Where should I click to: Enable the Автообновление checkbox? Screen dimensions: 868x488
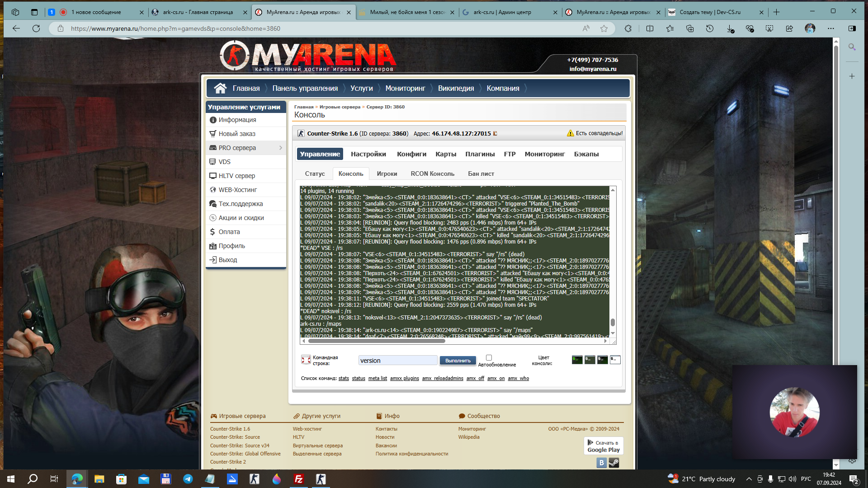(489, 357)
